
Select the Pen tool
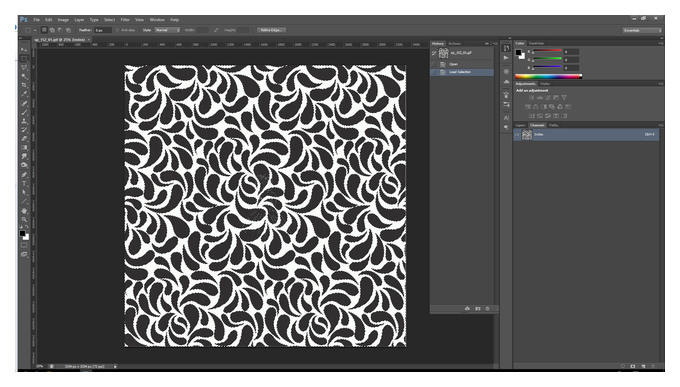click(24, 175)
